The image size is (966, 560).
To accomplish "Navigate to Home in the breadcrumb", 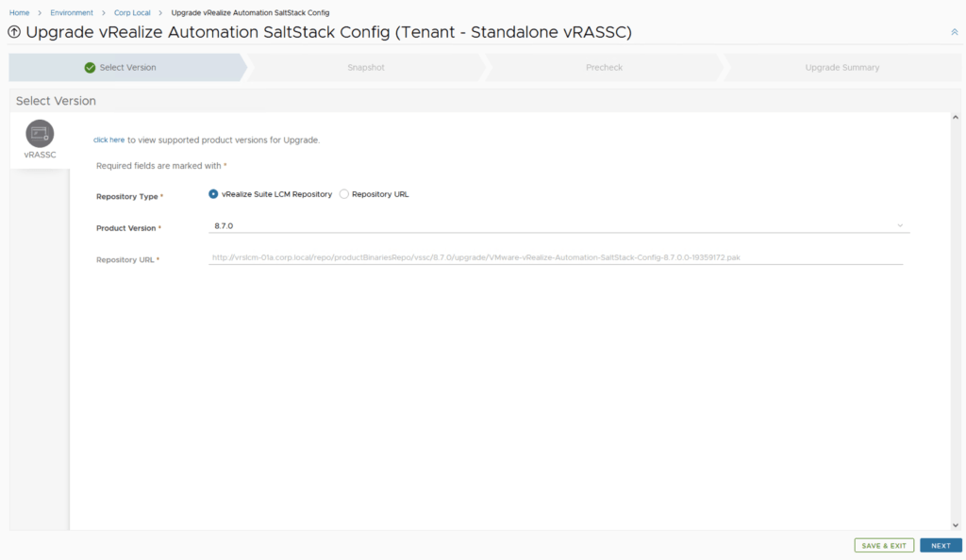I will click(19, 12).
